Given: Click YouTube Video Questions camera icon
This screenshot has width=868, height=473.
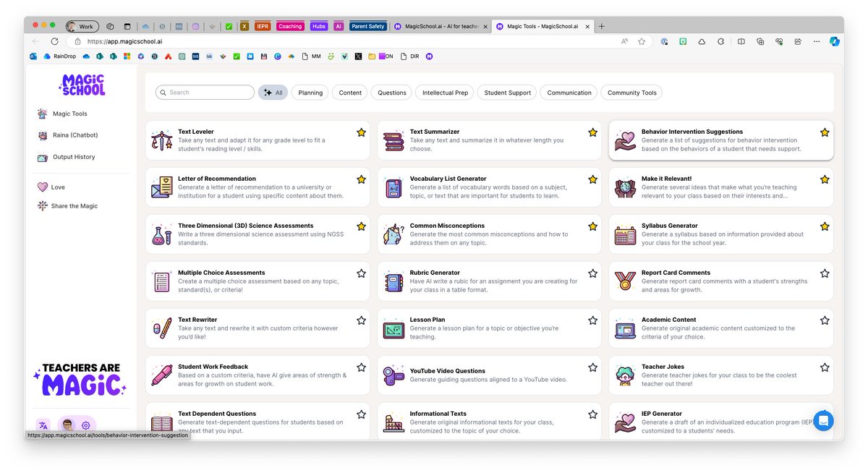Looking at the screenshot, I should pyautogui.click(x=393, y=375).
